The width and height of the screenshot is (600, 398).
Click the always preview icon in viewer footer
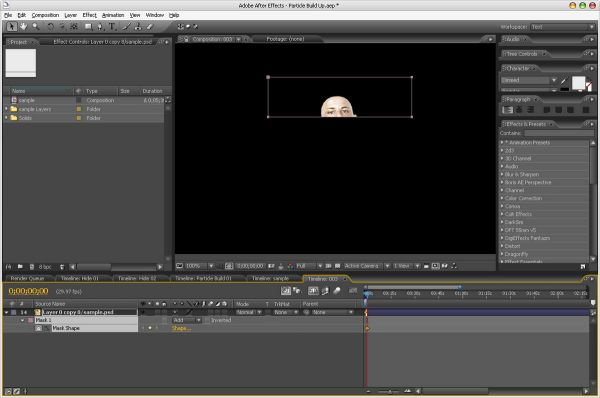click(179, 266)
